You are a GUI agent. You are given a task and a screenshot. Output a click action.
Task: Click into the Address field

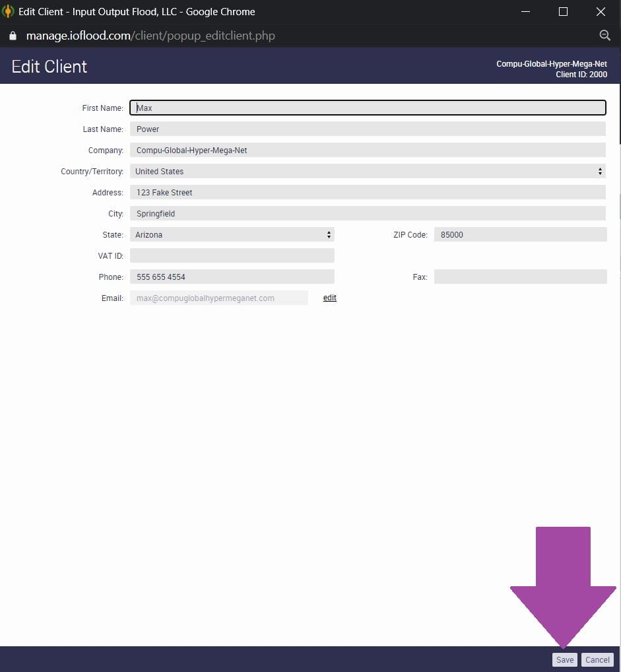[x=368, y=193]
